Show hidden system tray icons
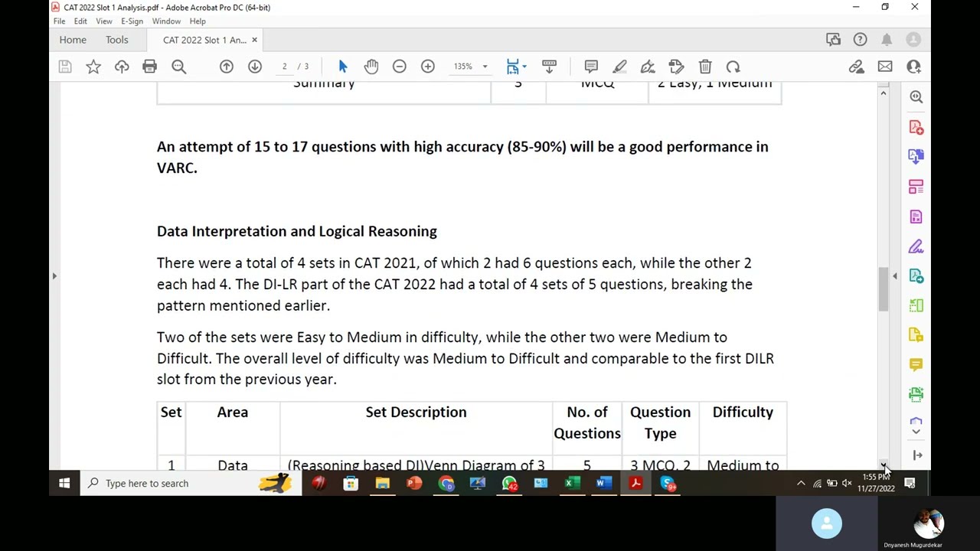 801,483
